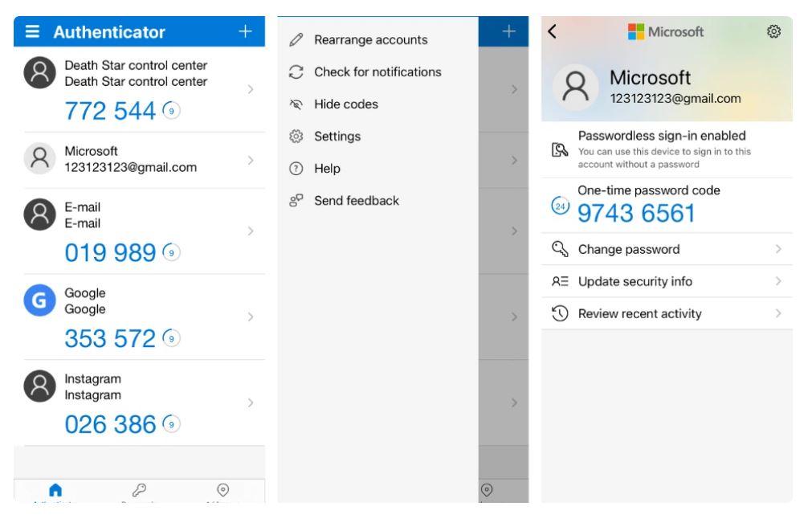Screen dimensions: 812x519
Task: Copy one-time password code 9743 6561
Action: (636, 213)
